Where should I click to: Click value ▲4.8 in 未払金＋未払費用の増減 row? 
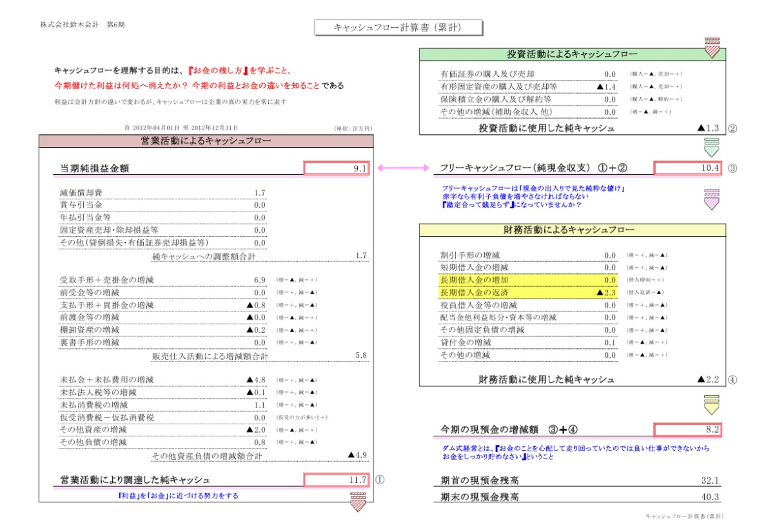click(257, 380)
